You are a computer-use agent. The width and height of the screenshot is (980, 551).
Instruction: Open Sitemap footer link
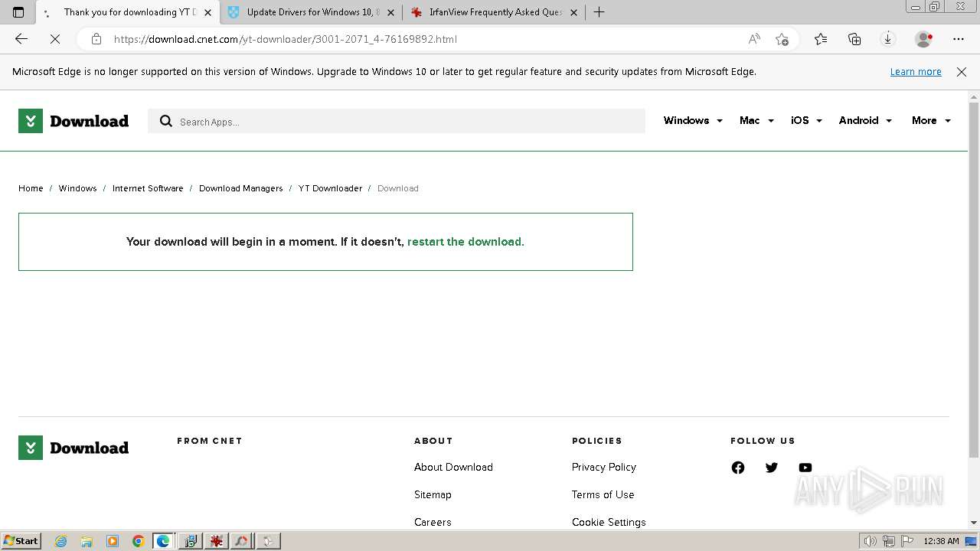433,494
